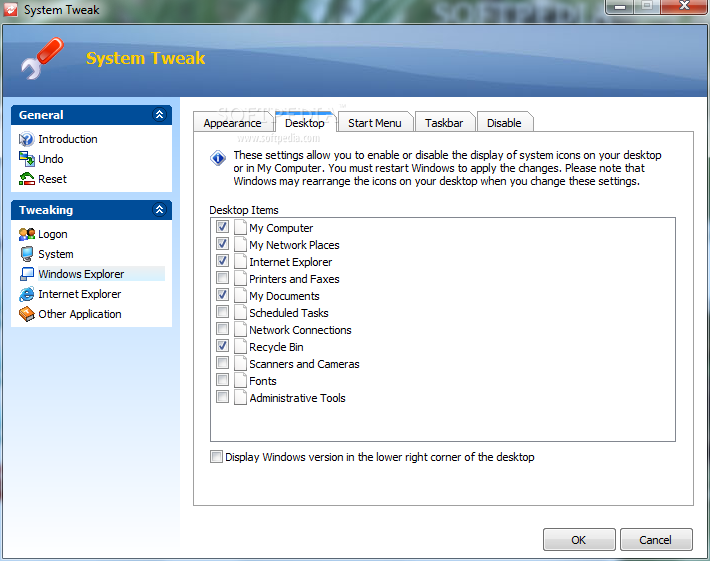Click the Undo icon in General panel

click(26, 159)
